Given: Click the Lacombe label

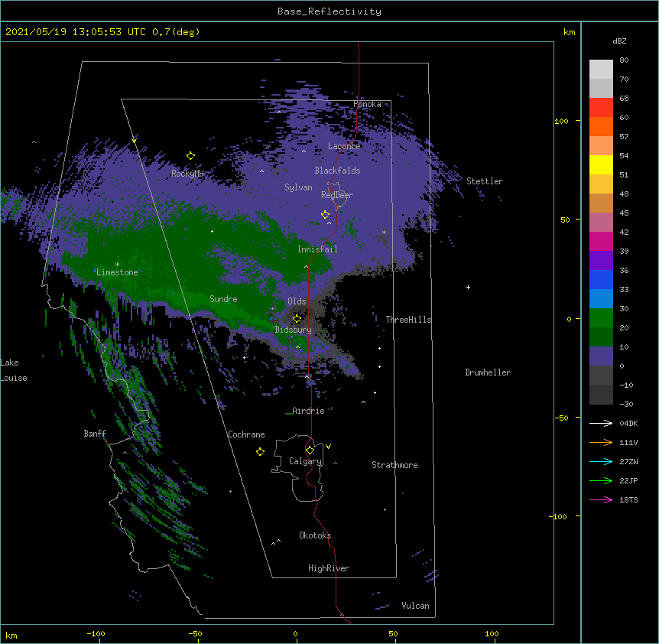Looking at the screenshot, I should tap(344, 146).
